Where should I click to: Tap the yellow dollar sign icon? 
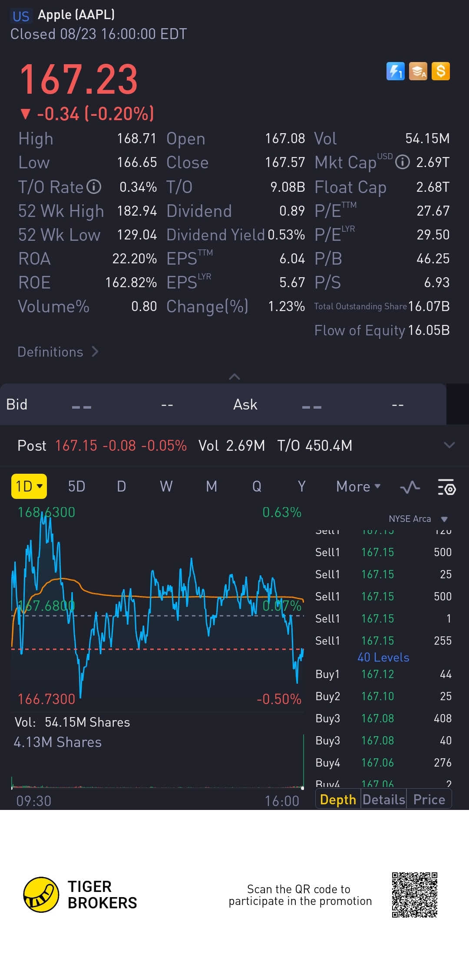(x=441, y=71)
